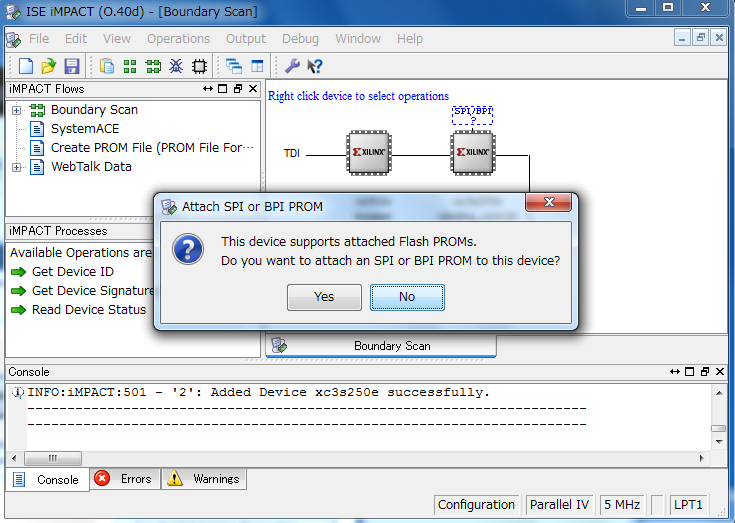Switch to the Warnings tab
Screen dimensions: 735x523
204,478
